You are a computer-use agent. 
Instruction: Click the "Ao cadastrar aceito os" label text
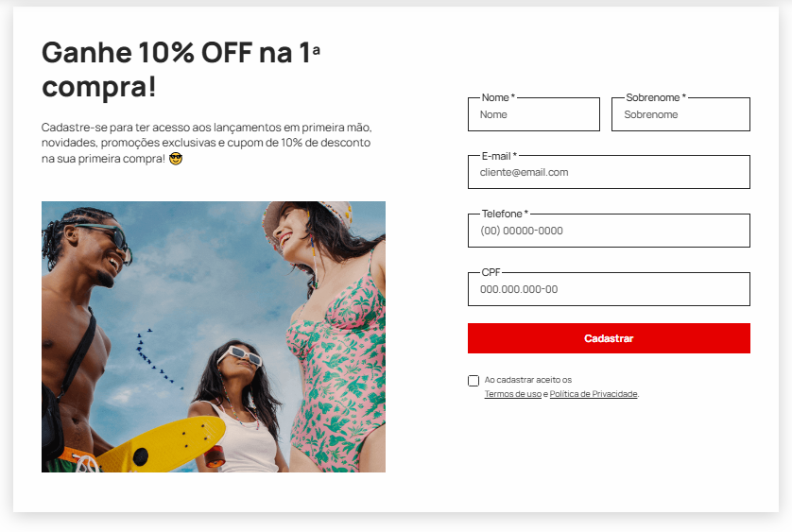(527, 380)
